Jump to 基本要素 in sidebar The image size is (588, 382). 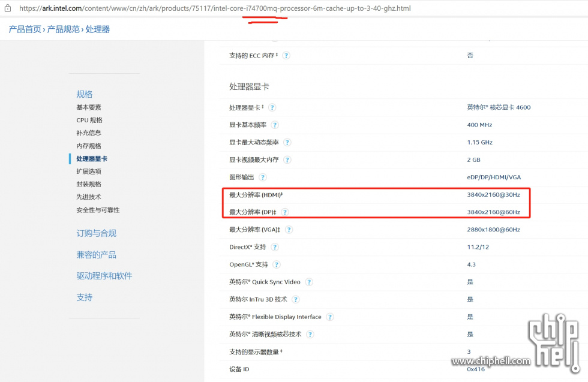pyautogui.click(x=89, y=107)
